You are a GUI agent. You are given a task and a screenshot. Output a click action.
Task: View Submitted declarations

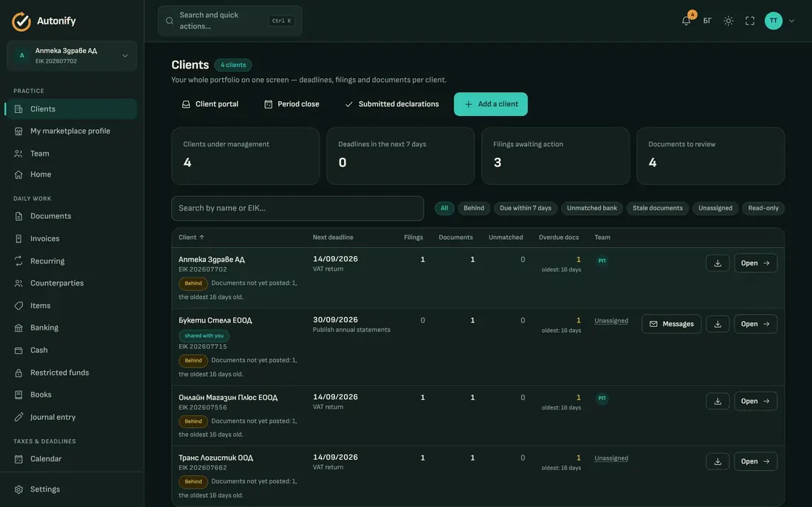(x=392, y=104)
